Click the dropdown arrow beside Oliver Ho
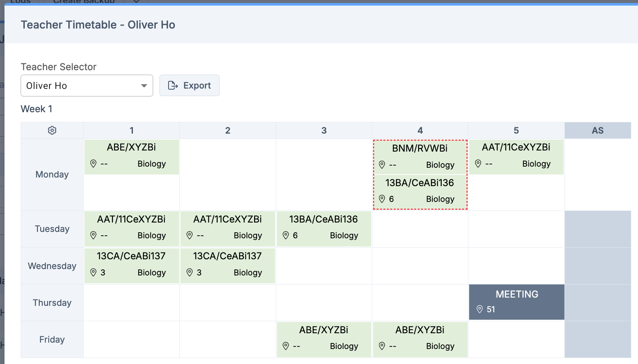The image size is (638, 364). [144, 86]
